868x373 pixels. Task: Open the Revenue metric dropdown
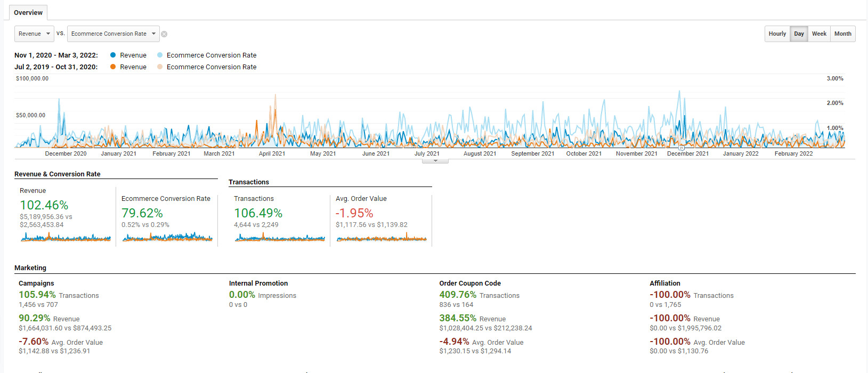(34, 34)
